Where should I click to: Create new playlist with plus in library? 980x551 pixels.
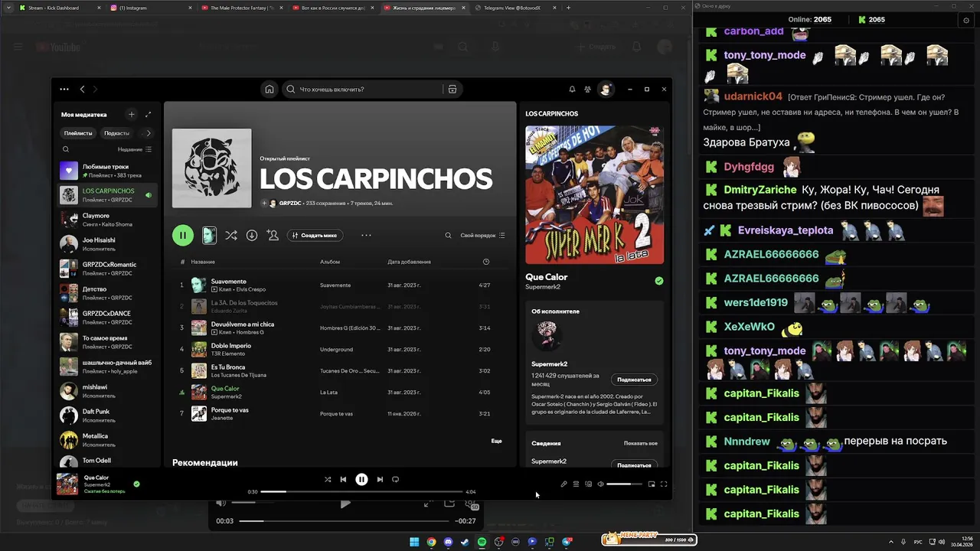point(131,115)
